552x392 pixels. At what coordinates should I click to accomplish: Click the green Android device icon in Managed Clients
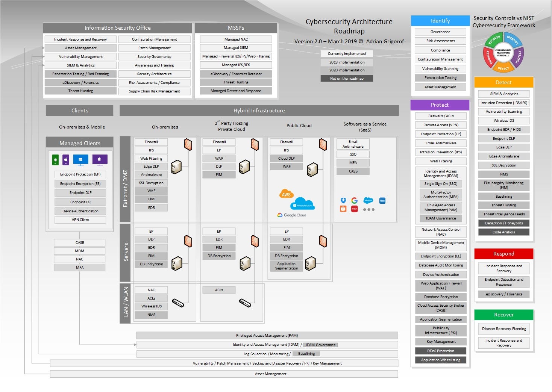(x=55, y=160)
